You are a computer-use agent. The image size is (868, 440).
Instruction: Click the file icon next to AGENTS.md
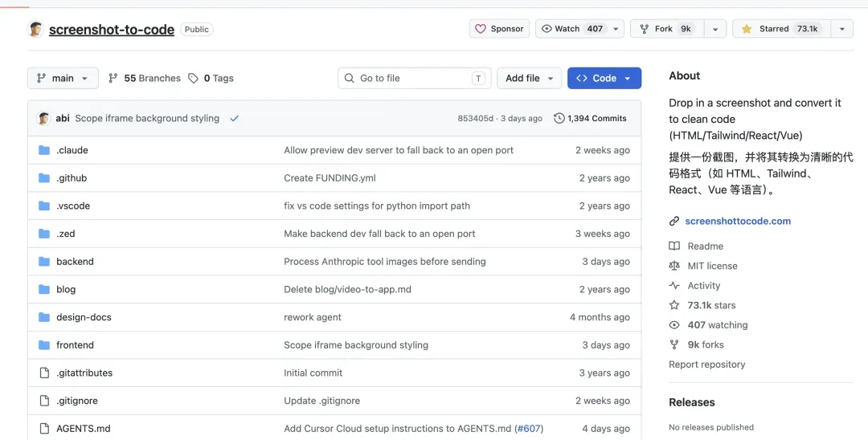(x=44, y=429)
